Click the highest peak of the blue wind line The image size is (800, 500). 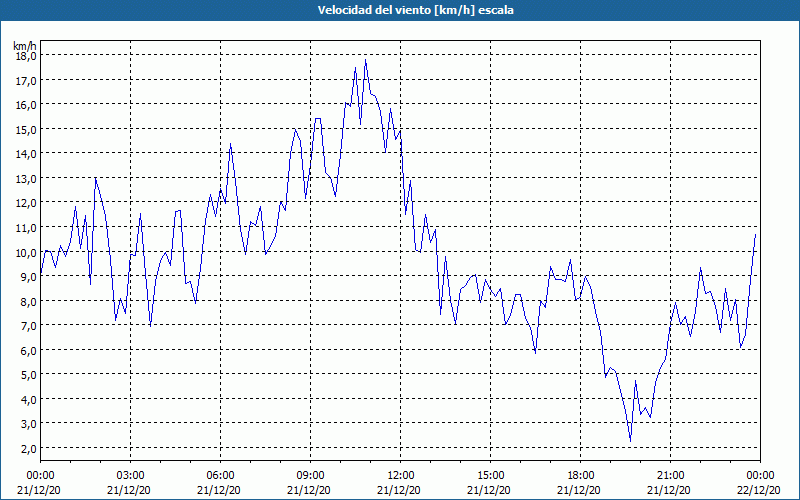click(x=365, y=60)
